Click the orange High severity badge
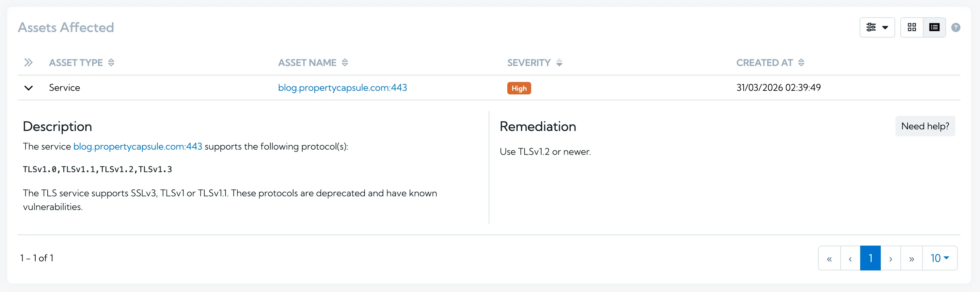The height and width of the screenshot is (292, 980). click(519, 88)
